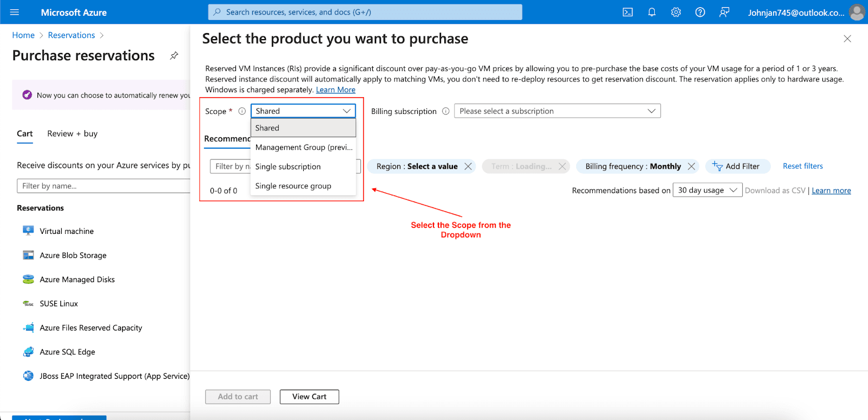Click the Azure Managed Disks icon
This screenshot has height=420, width=868.
point(28,279)
